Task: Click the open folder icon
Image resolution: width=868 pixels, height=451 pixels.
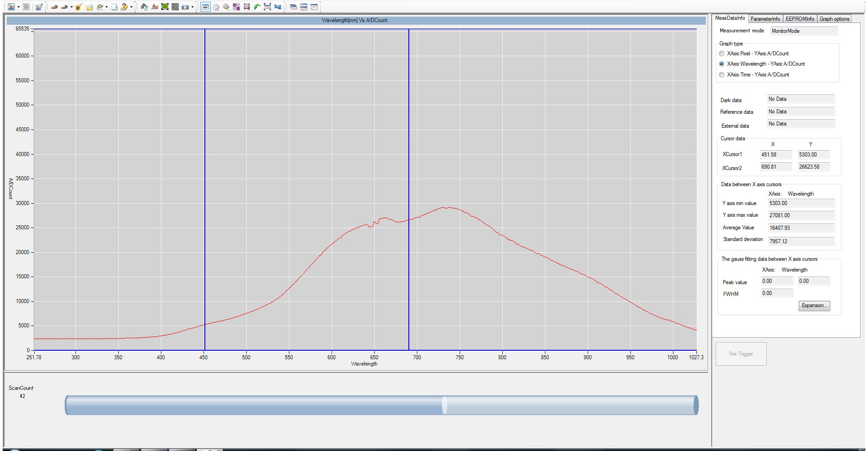Action: [x=89, y=7]
